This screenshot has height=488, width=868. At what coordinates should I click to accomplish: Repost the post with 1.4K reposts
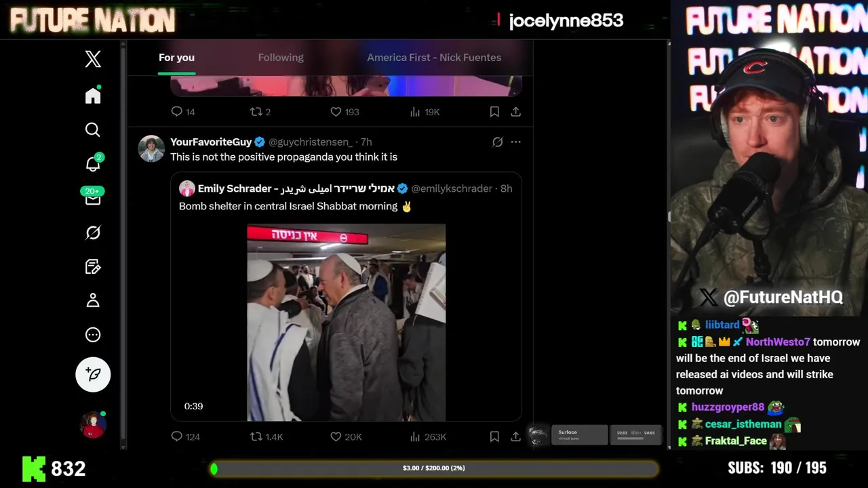pos(267,437)
